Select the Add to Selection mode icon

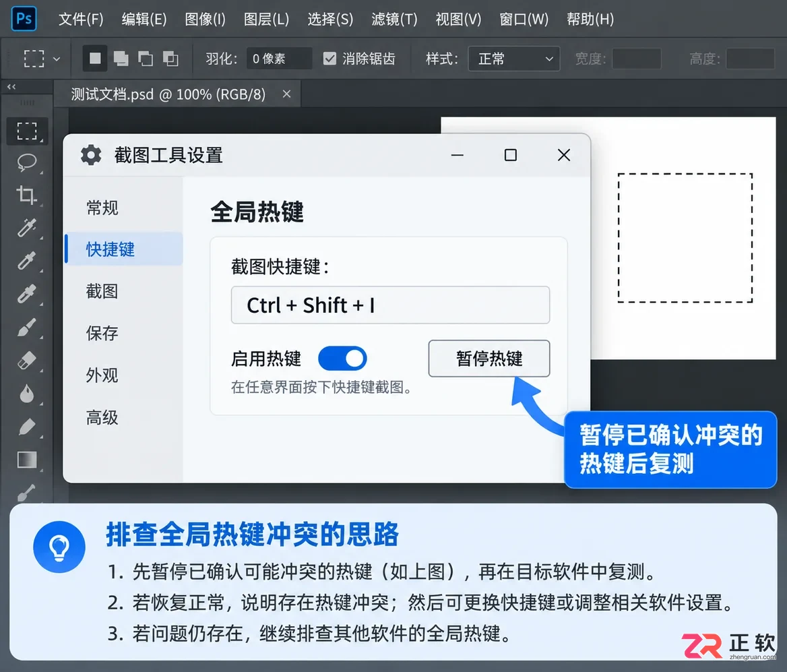(121, 59)
